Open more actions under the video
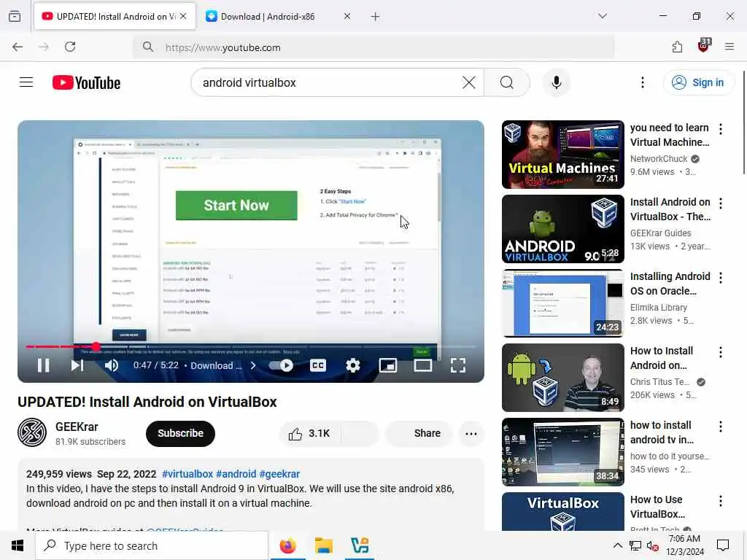 click(471, 433)
